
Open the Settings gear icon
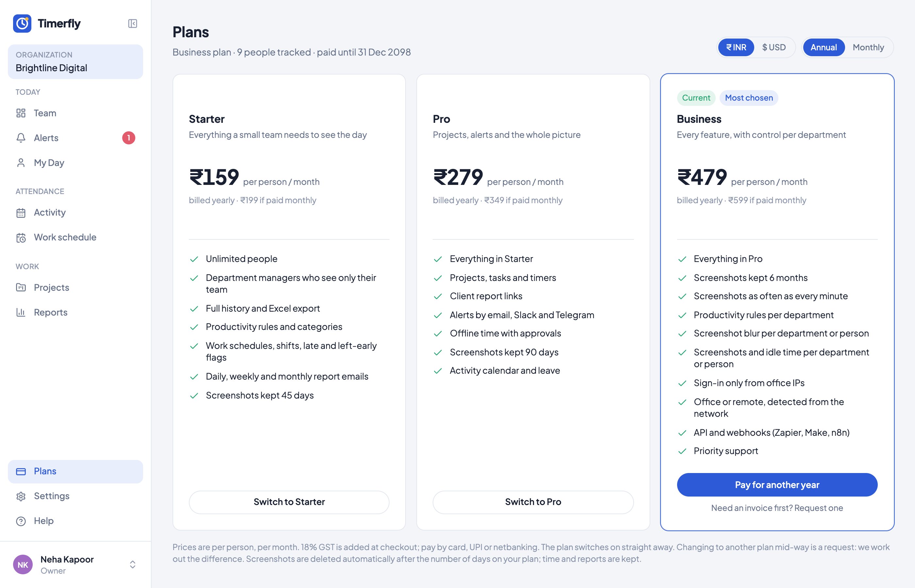pos(21,496)
